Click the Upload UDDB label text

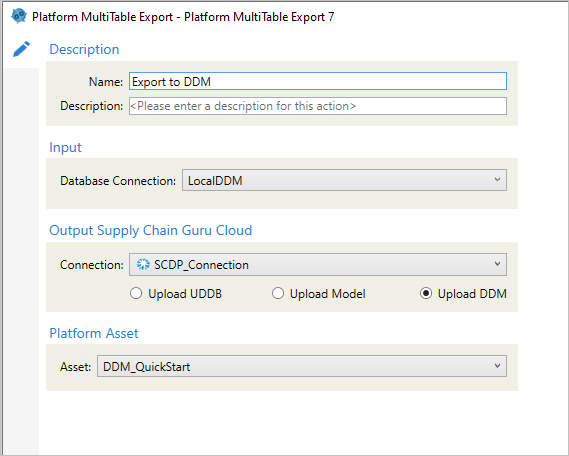185,293
